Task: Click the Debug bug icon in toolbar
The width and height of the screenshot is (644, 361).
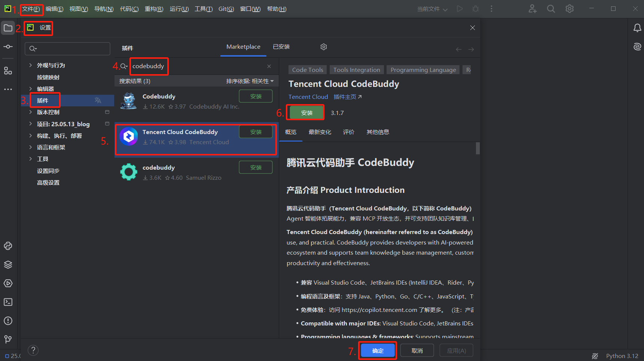Action: pos(476,9)
